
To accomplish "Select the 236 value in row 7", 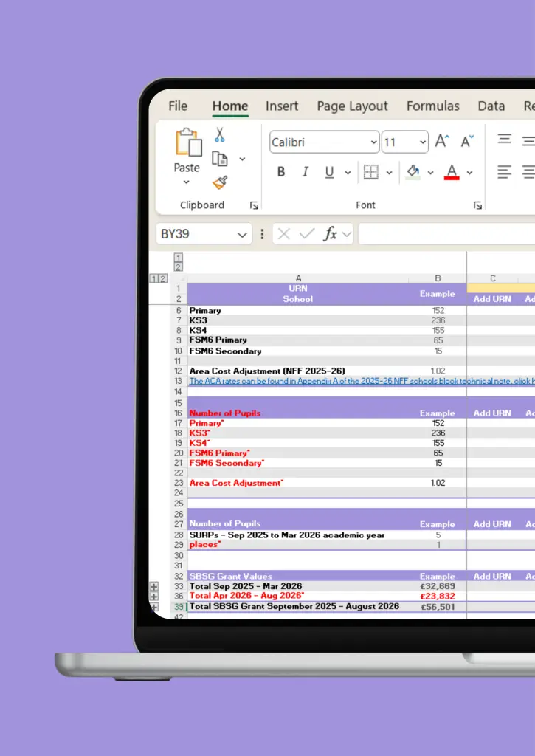I will click(x=438, y=320).
